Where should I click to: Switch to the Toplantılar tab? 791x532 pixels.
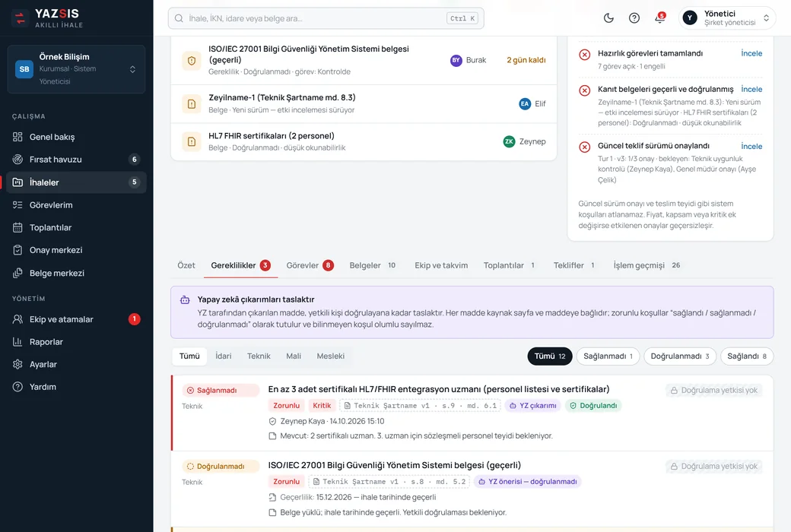509,265
